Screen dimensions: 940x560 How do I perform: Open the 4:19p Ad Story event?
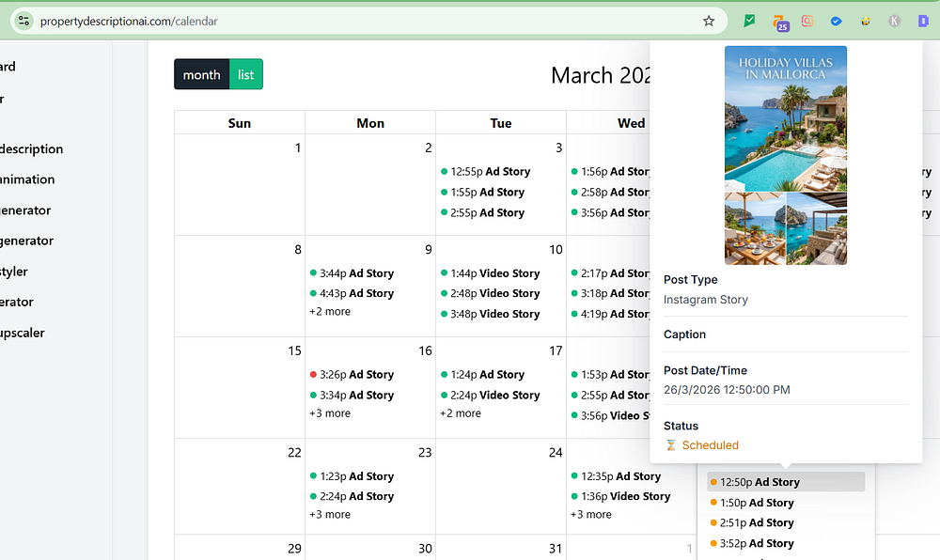610,313
